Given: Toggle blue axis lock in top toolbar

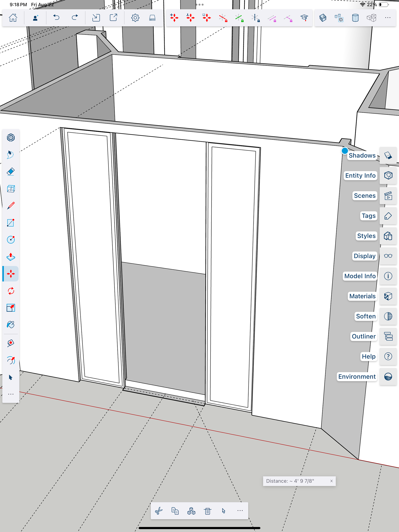Looking at the screenshot, I should pyautogui.click(x=255, y=18).
